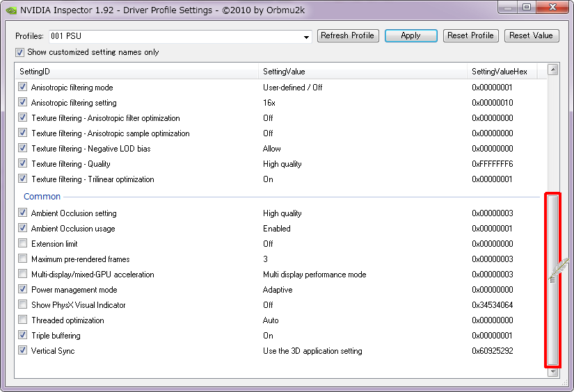
Task: Select 'Vertical Sync' row name
Action: pyautogui.click(x=53, y=351)
